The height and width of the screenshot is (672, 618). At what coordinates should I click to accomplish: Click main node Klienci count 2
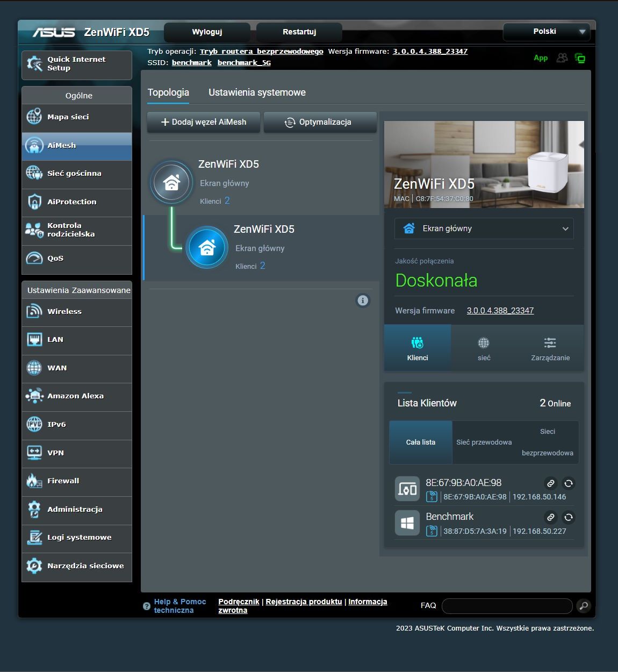[x=227, y=201]
